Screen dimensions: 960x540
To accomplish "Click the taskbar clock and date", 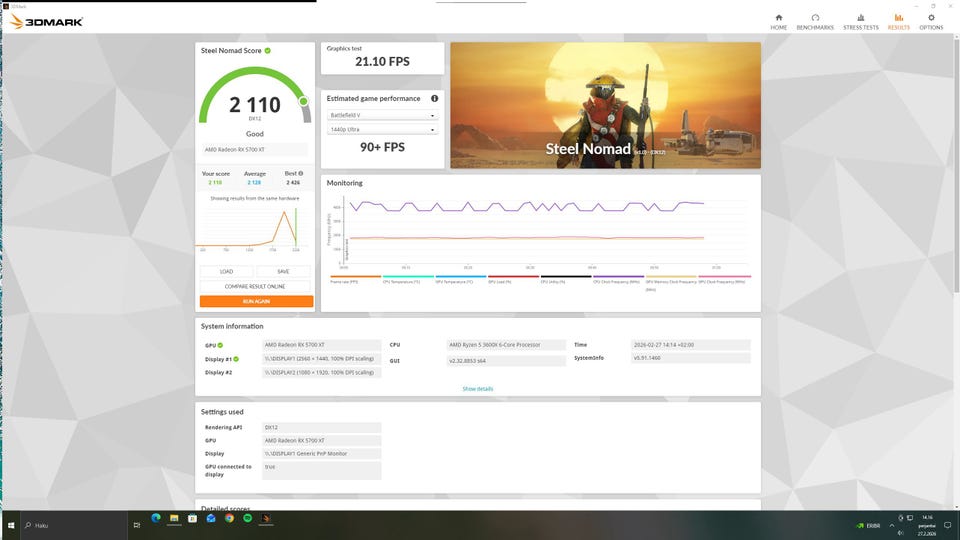I will [927, 525].
